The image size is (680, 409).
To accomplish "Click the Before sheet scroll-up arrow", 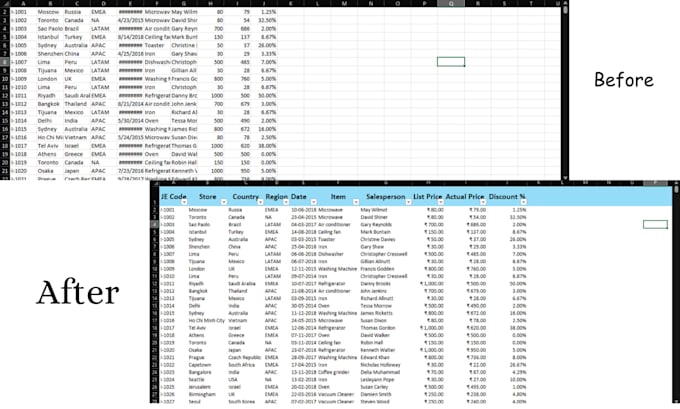I will [x=565, y=3].
